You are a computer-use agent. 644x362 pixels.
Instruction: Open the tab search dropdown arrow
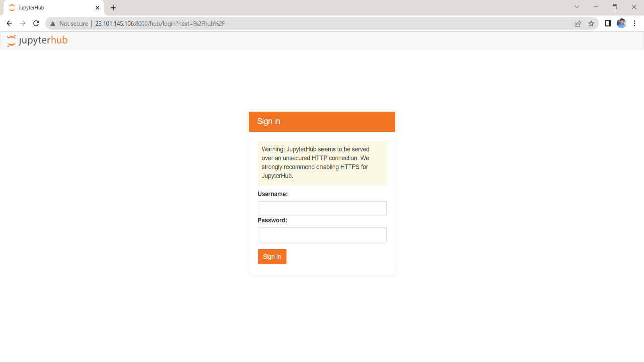[577, 7]
